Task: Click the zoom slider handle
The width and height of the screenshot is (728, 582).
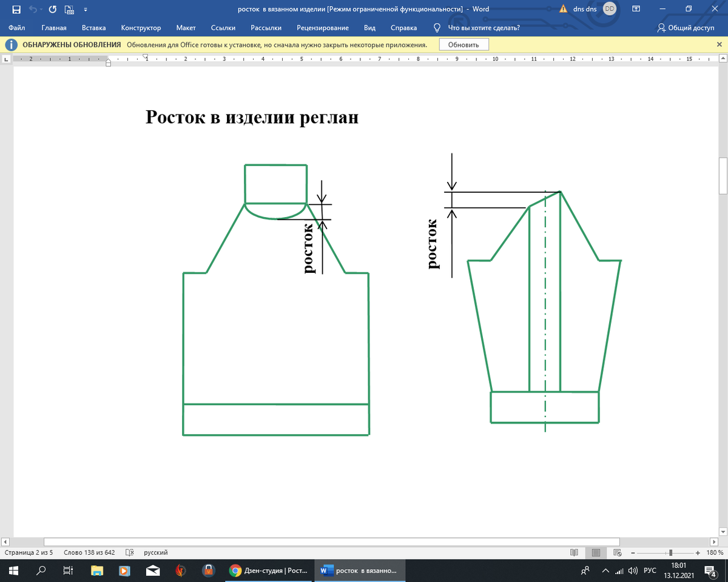Action: [x=671, y=553]
